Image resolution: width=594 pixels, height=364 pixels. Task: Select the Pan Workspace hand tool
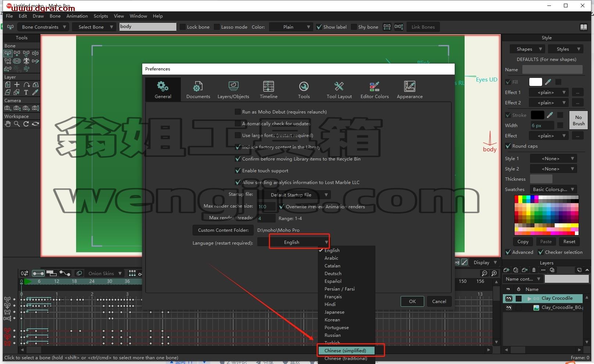click(x=8, y=124)
